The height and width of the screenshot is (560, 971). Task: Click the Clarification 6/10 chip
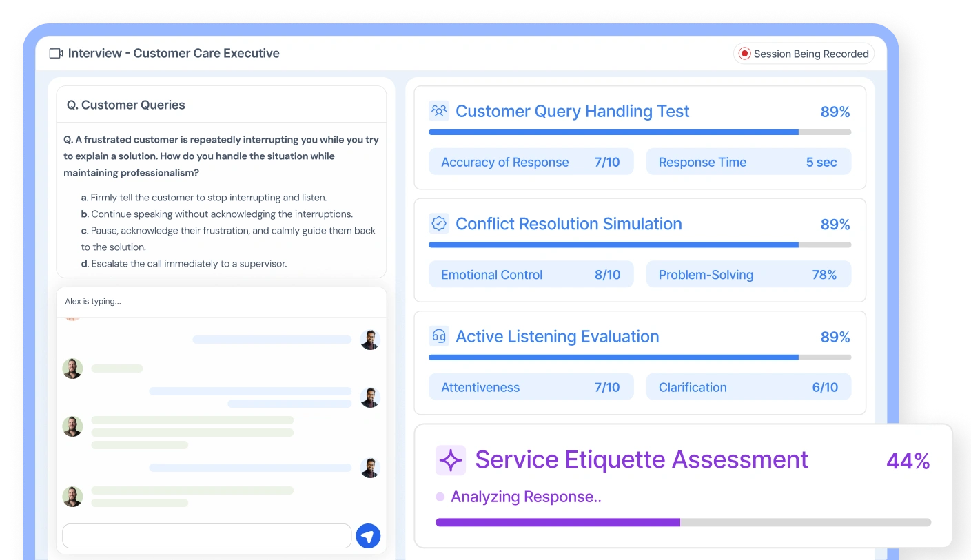click(x=748, y=387)
